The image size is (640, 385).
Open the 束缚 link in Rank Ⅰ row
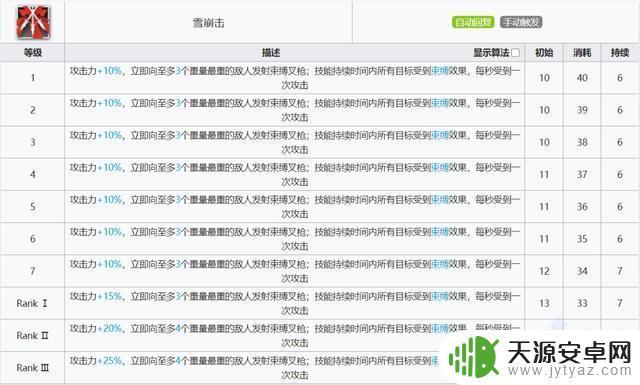pyautogui.click(x=440, y=297)
